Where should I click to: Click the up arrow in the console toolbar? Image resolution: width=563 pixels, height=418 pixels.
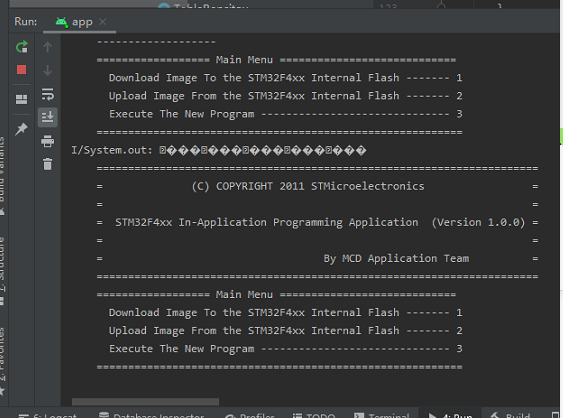coord(47,47)
